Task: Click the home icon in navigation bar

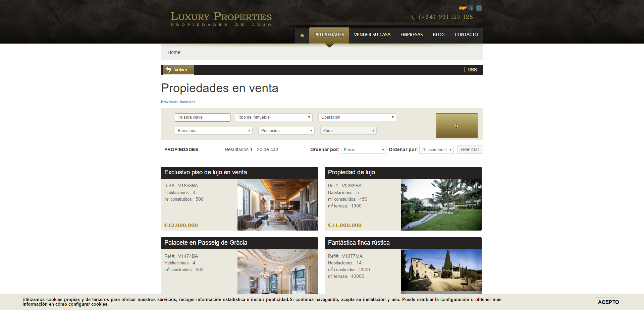Action: [x=302, y=35]
